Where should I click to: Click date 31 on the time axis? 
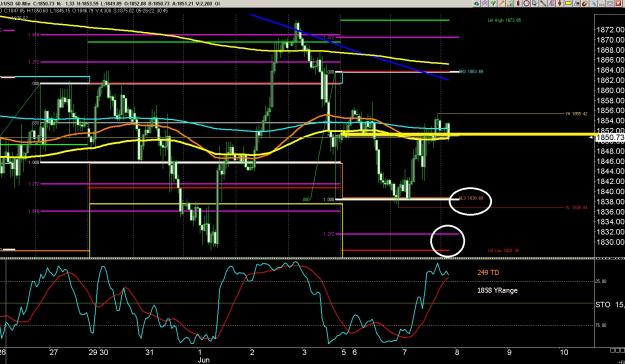[149, 352]
